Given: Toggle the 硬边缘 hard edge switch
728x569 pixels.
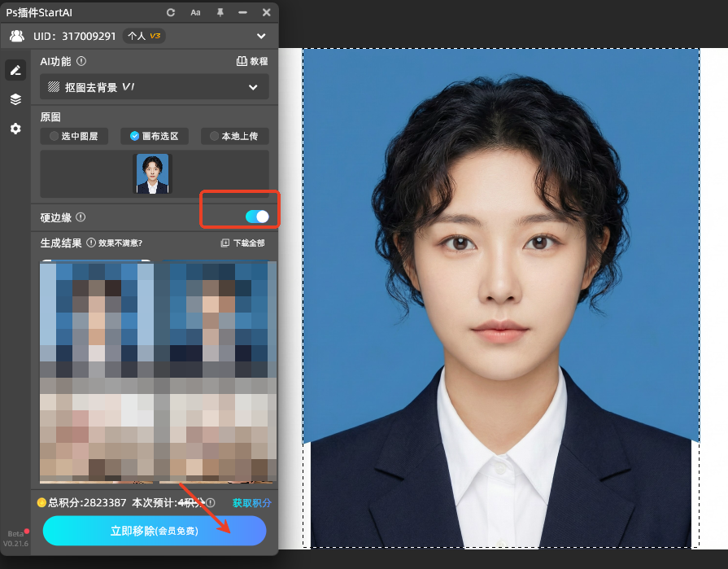Looking at the screenshot, I should point(256,217).
